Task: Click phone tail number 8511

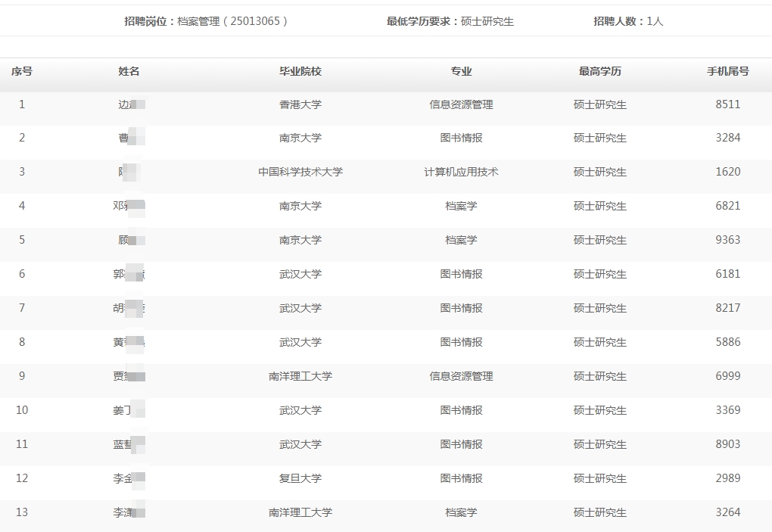Action: pos(727,104)
